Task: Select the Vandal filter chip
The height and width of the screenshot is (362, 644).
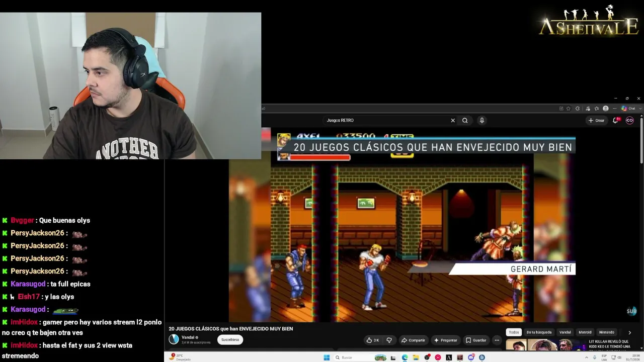Action: pos(565,332)
